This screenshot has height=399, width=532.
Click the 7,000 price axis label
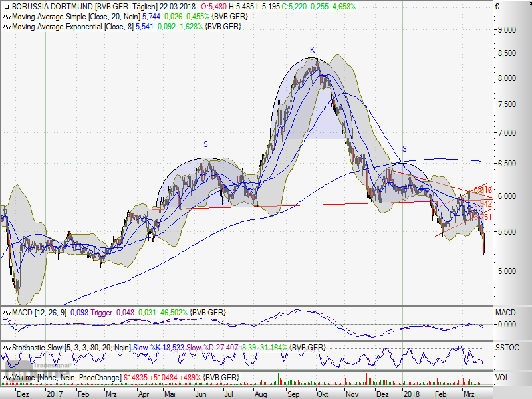point(507,133)
